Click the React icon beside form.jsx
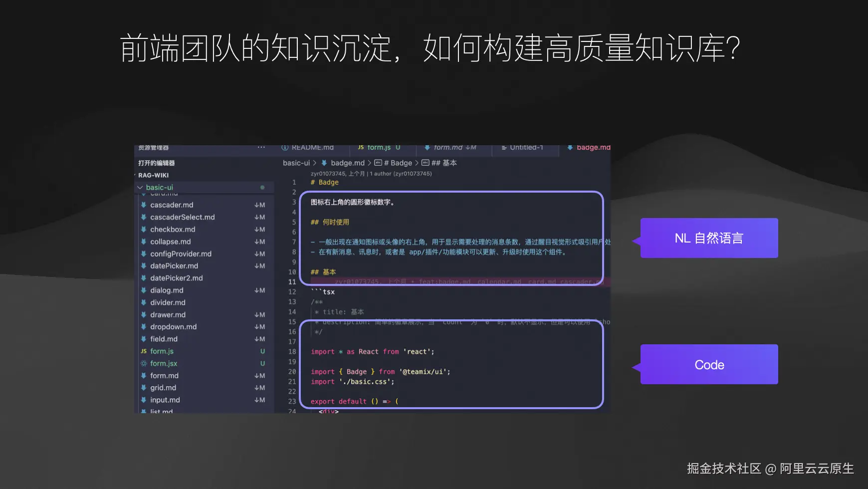Screen dimensions: 868x489 pyautogui.click(x=144, y=363)
